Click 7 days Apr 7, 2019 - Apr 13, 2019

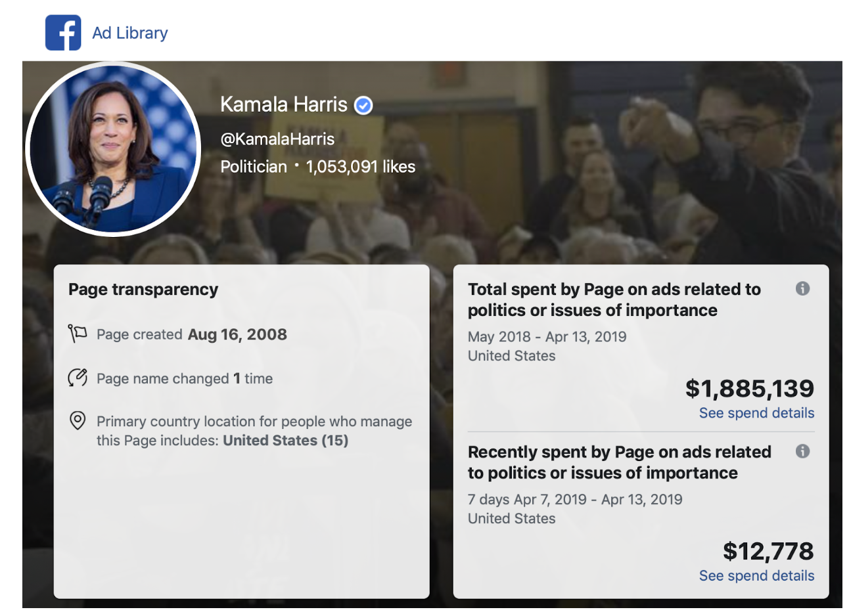[575, 500]
